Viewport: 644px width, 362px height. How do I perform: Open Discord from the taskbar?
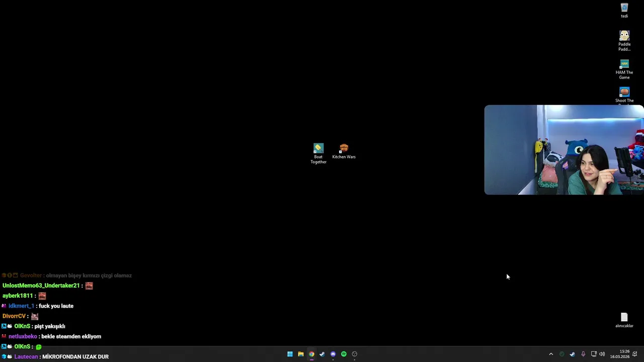point(333,354)
